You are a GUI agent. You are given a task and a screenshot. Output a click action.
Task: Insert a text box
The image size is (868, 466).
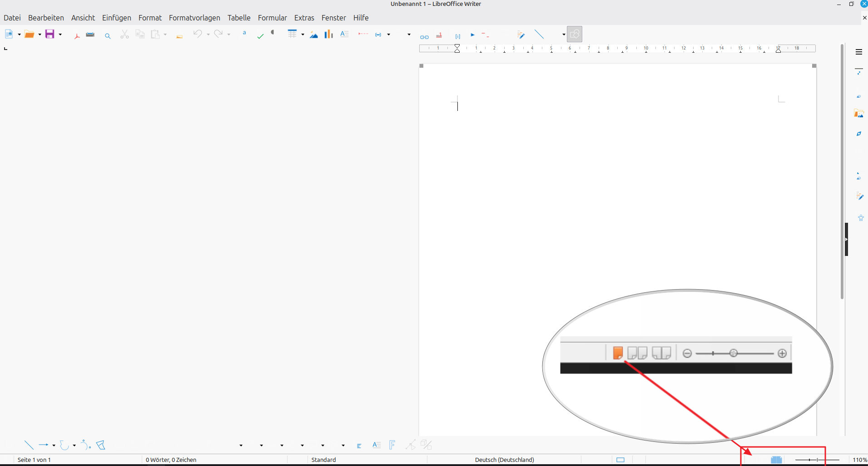pyautogui.click(x=344, y=34)
